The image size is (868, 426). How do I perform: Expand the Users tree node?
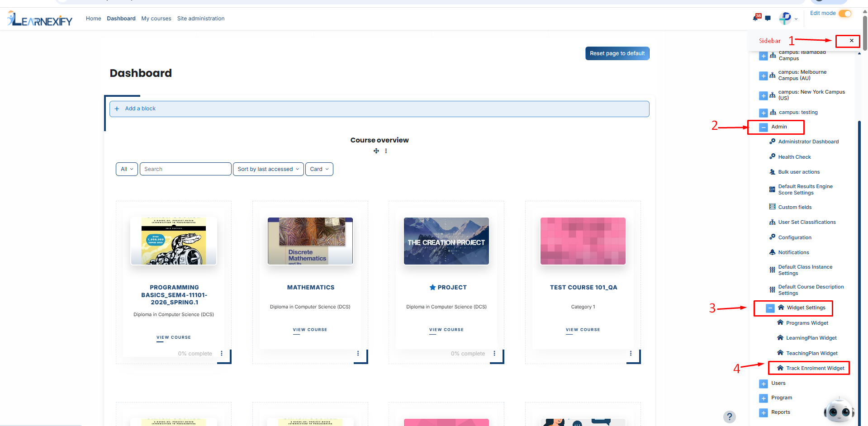(x=764, y=384)
